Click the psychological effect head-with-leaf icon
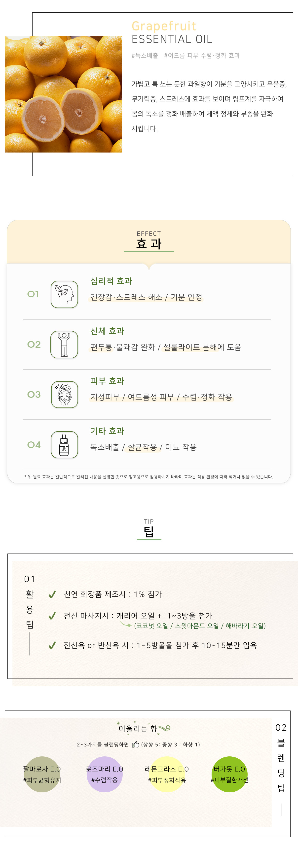This screenshot has height=868, width=298. (x=64, y=294)
